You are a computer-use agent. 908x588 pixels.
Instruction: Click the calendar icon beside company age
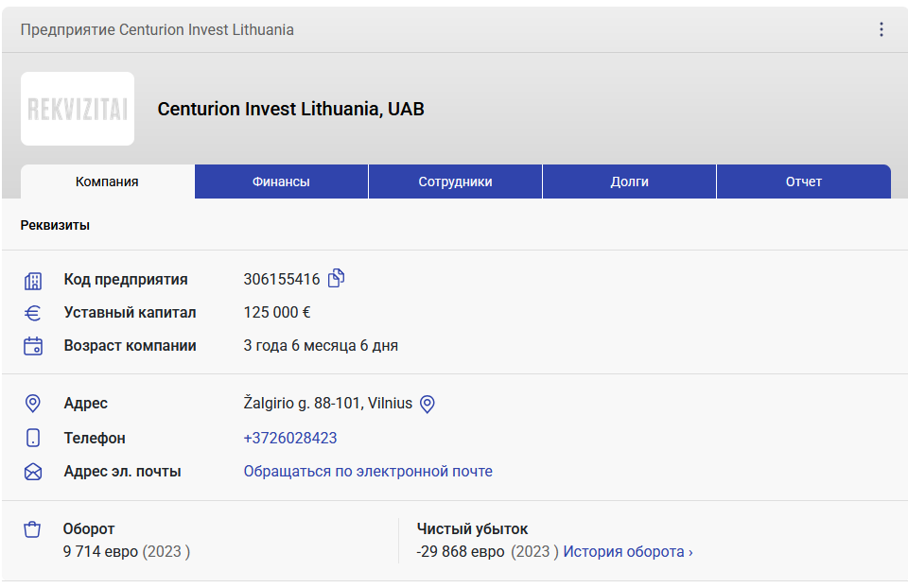pyautogui.click(x=33, y=346)
